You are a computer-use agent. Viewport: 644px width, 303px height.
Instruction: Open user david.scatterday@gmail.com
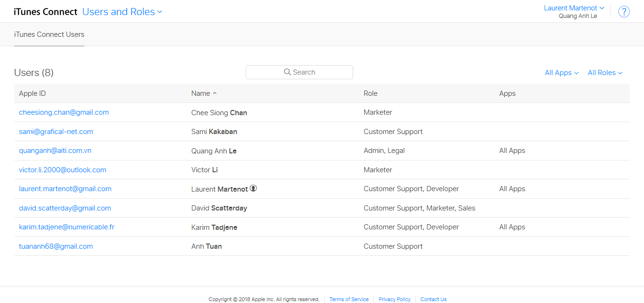[65, 208]
